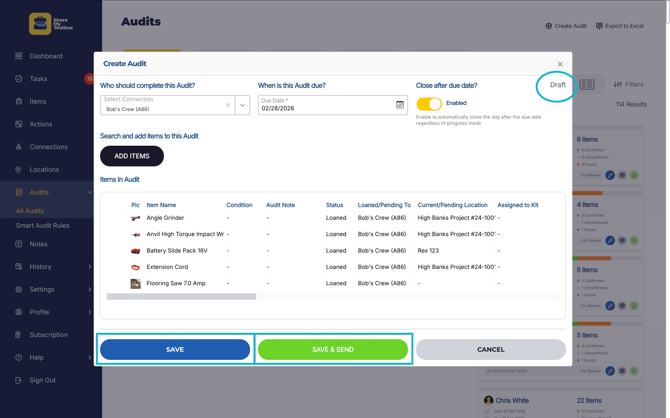Screen dimensions: 670x418
Task: Click Create Audit plus icon in header
Action: tap(549, 26)
